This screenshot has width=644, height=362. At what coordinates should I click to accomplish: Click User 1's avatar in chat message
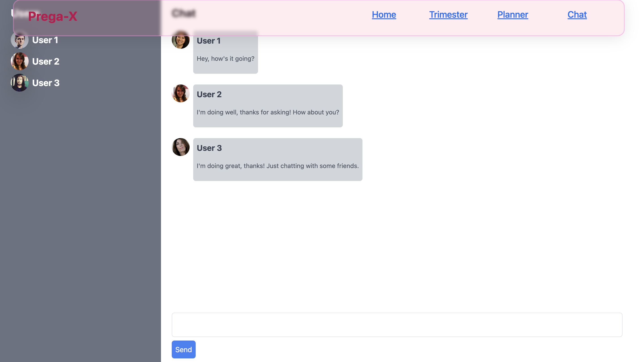[x=180, y=42]
